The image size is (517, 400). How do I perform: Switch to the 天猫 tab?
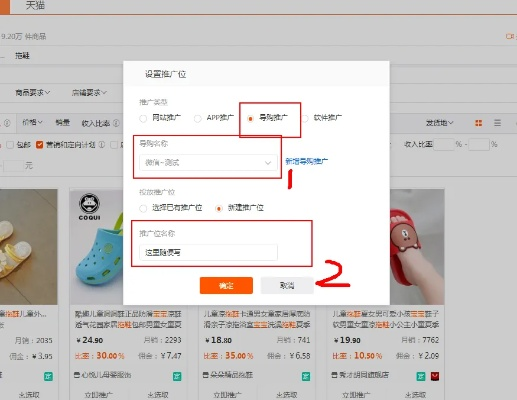click(x=35, y=6)
